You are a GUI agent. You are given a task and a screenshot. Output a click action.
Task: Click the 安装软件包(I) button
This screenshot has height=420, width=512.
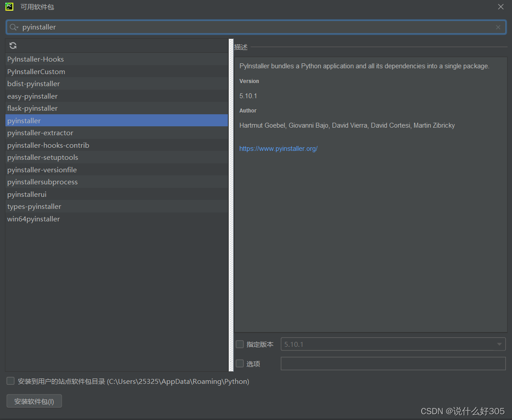click(x=34, y=401)
